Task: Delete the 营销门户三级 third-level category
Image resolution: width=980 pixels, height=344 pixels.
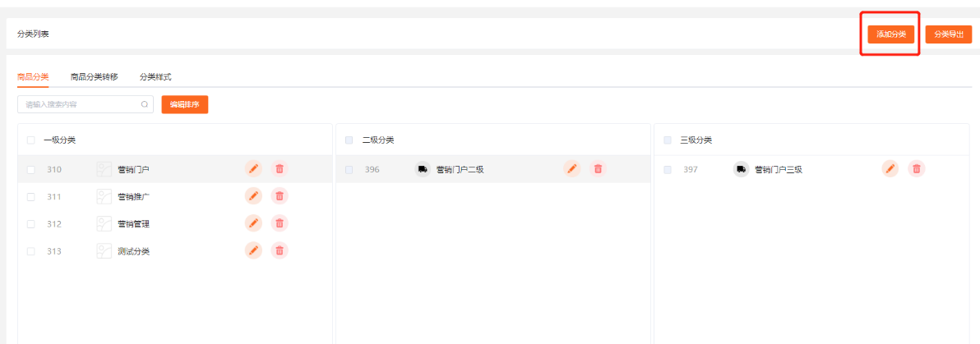Action: [x=916, y=169]
